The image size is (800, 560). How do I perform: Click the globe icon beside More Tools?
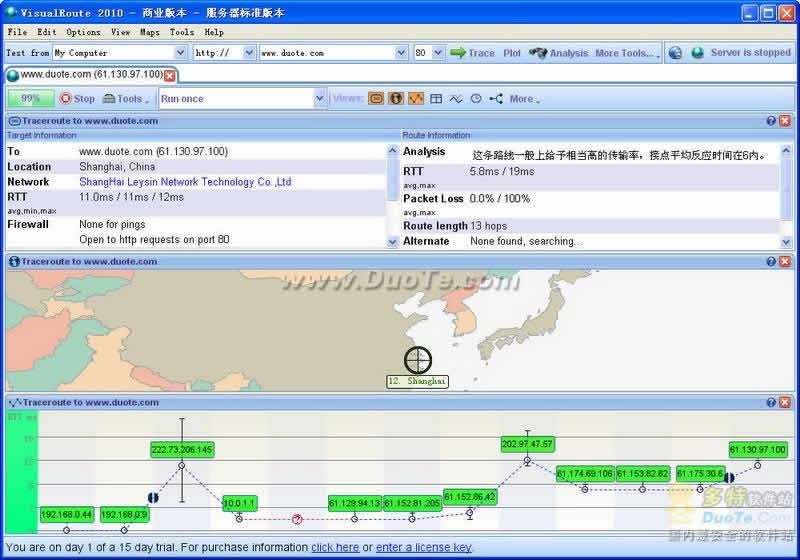(675, 53)
